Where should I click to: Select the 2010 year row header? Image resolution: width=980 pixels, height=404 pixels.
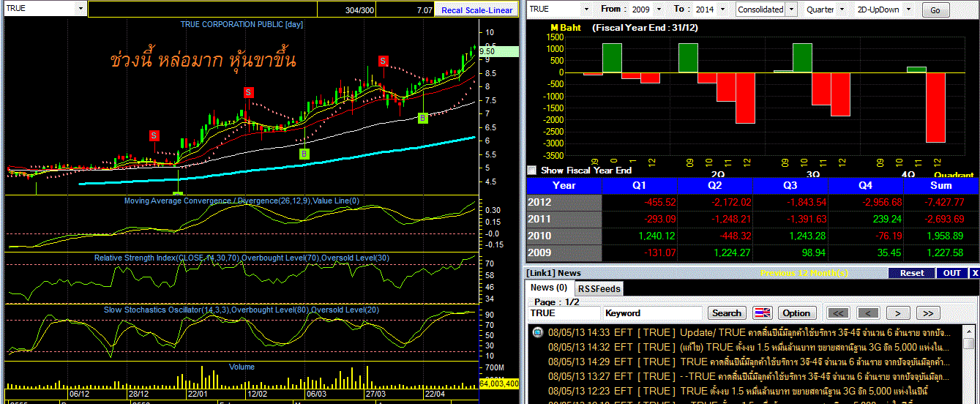point(564,236)
